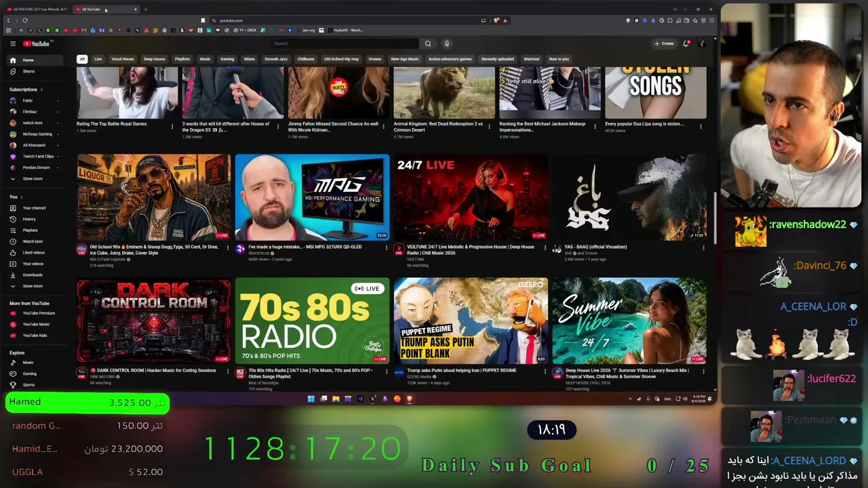Open options for the Snoop Dogg Old School video
The image size is (868, 488).
[x=229, y=248]
